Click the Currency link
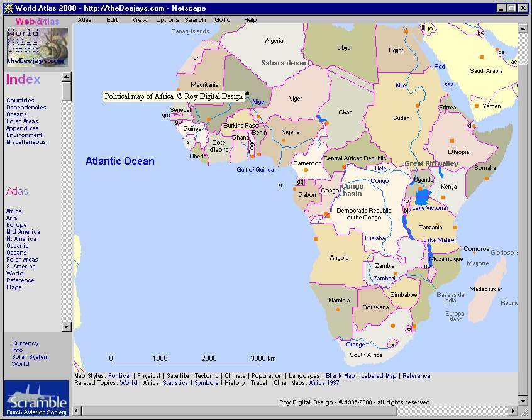Viewport: 532px width, 420px height. point(25,343)
